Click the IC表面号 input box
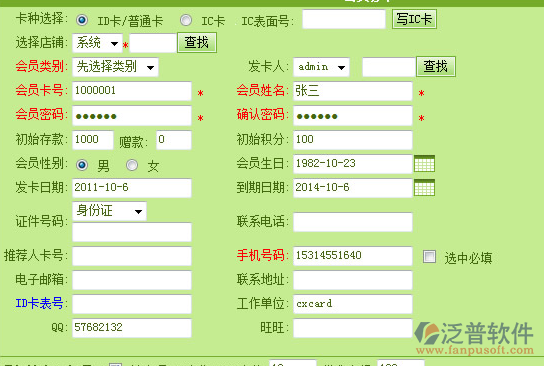Viewport: 544px width, 366px height. 344,19
